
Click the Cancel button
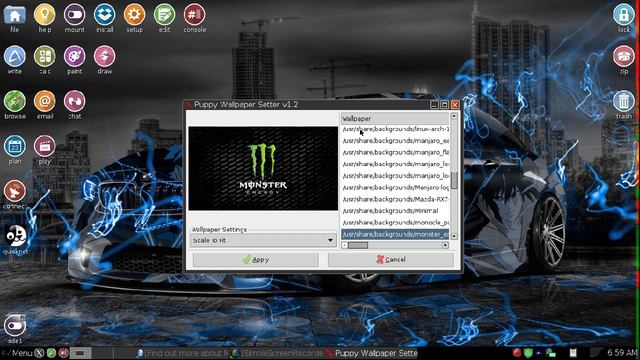pos(391,260)
